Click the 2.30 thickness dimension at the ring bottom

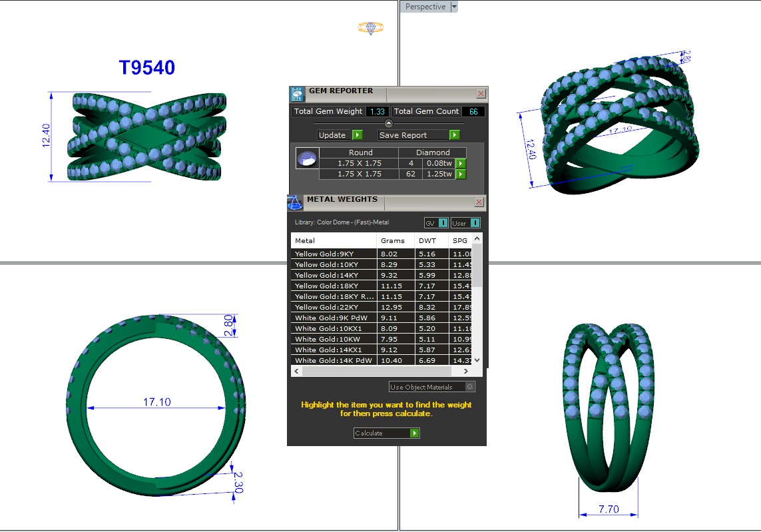pyautogui.click(x=238, y=482)
